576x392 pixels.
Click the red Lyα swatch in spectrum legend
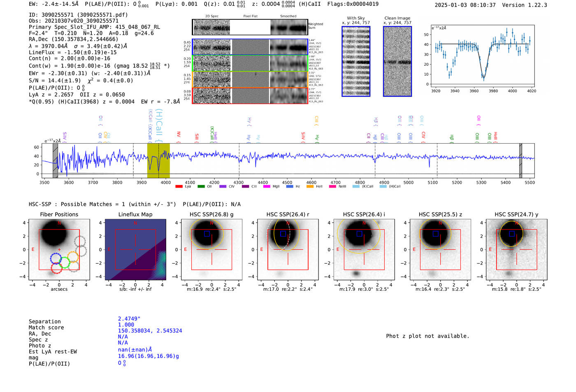click(179, 186)
